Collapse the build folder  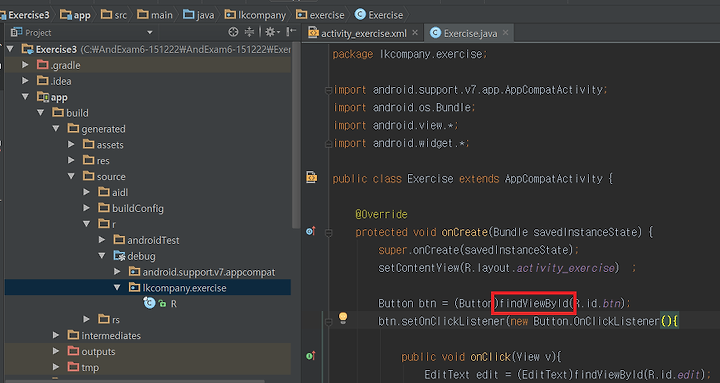tap(41, 113)
